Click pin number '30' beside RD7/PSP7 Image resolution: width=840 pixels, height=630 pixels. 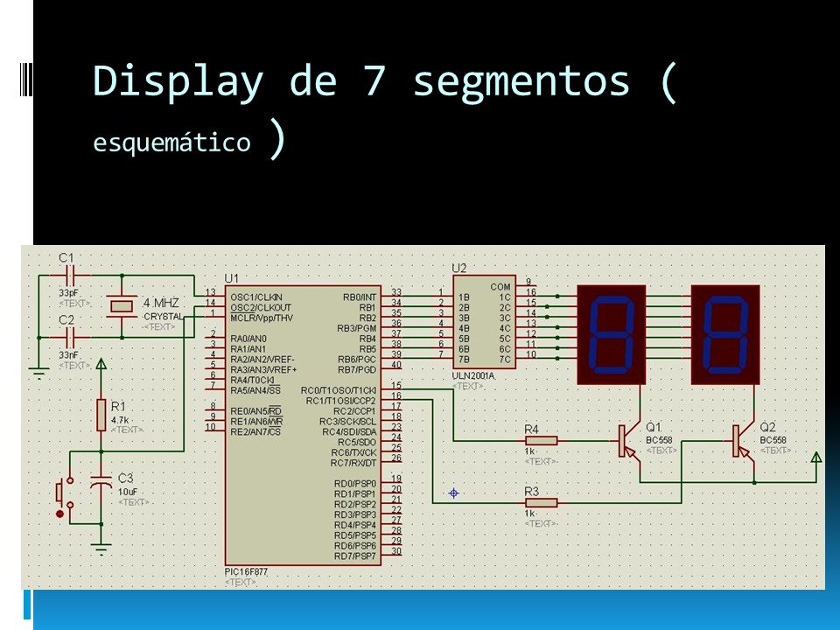point(395,550)
